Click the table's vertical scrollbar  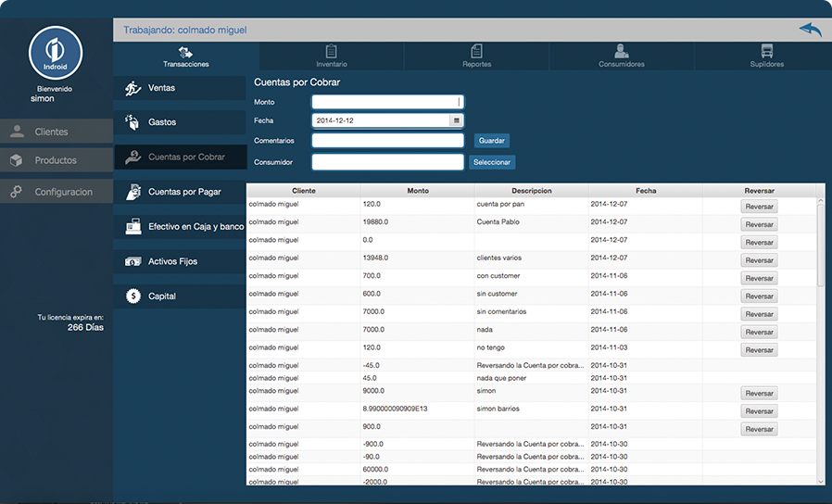(x=820, y=246)
